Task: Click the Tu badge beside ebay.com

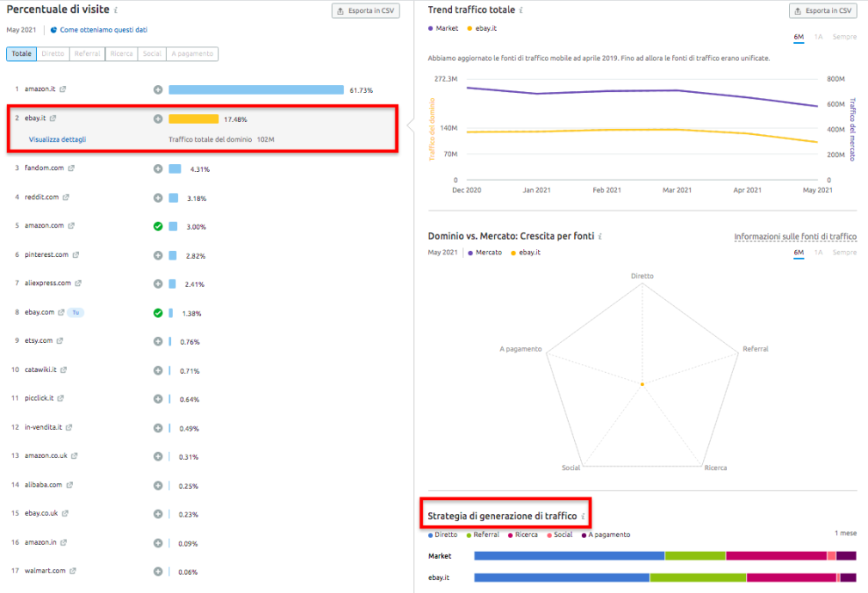Action: [x=76, y=312]
